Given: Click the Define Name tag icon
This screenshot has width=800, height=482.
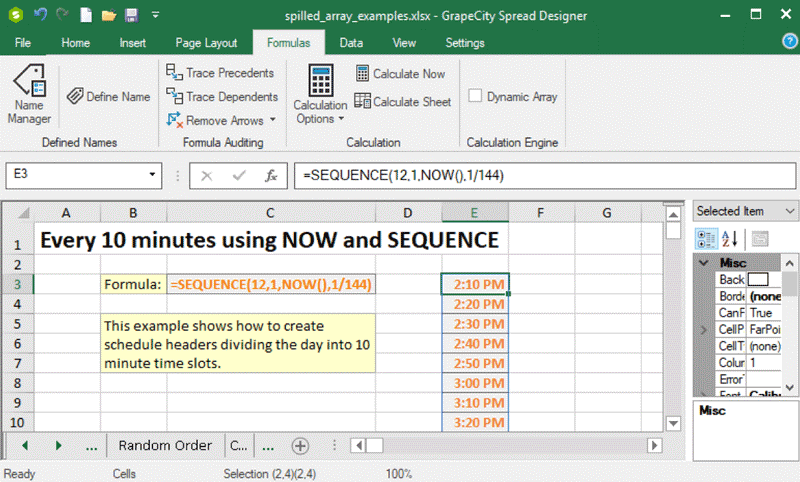Looking at the screenshot, I should click(75, 97).
